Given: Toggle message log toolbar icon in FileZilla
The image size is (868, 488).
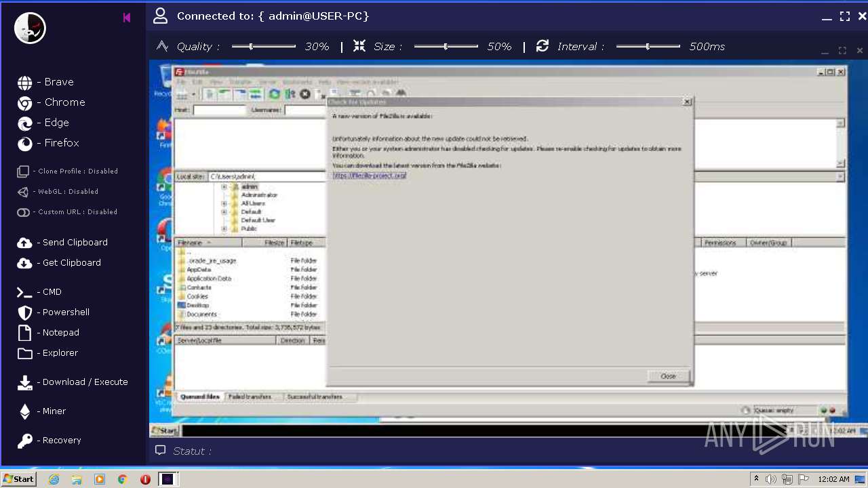Looking at the screenshot, I should coord(210,94).
